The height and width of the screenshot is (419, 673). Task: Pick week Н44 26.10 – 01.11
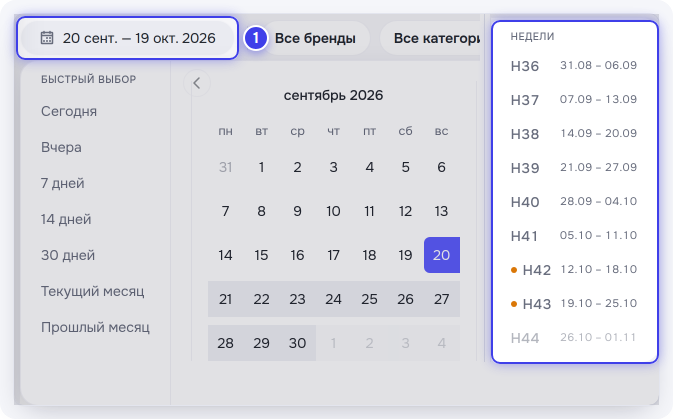(574, 337)
